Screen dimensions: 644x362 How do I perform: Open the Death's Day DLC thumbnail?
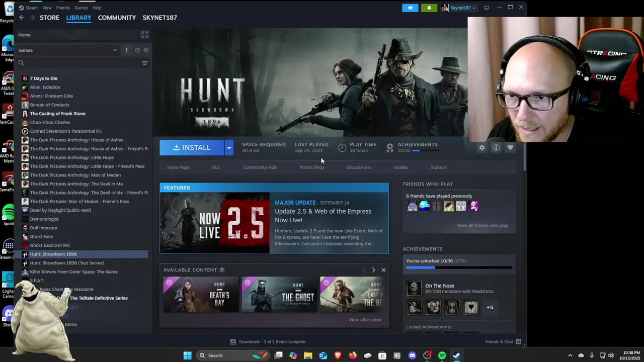pyautogui.click(x=201, y=295)
